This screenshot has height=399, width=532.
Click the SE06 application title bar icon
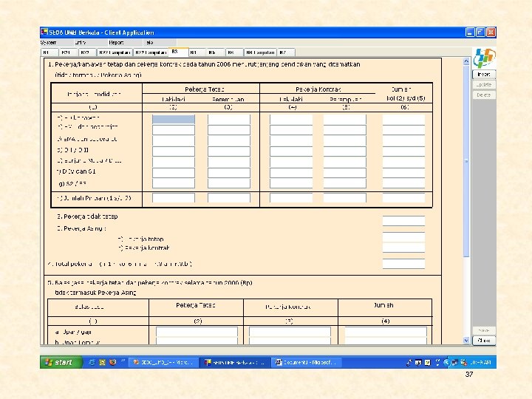pyautogui.click(x=44, y=33)
